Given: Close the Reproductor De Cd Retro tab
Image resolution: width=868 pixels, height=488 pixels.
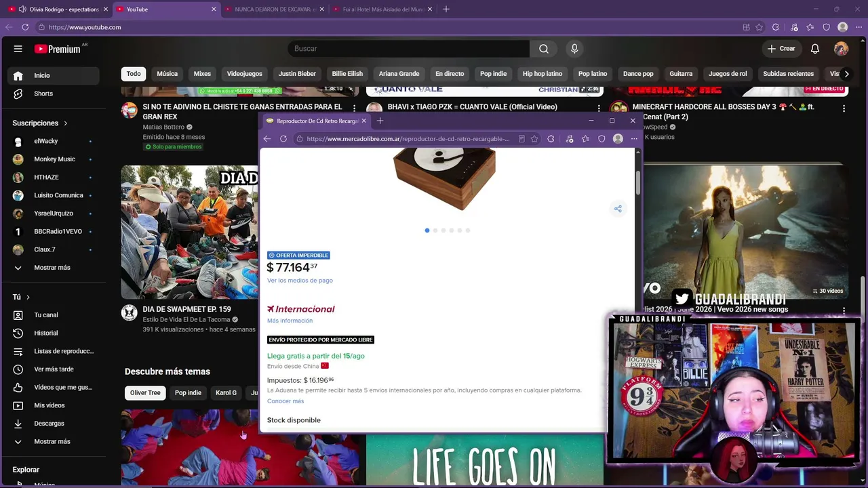Looking at the screenshot, I should coord(363,121).
